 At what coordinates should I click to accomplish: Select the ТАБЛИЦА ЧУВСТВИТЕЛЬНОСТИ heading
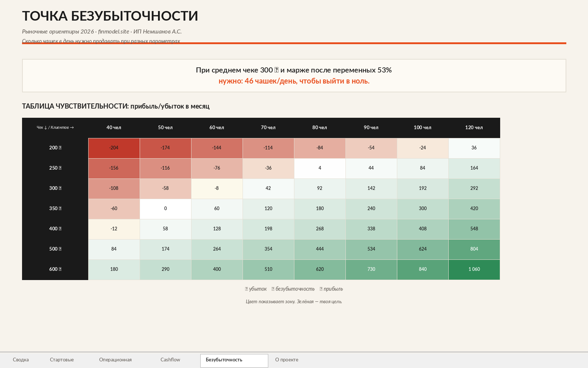pos(116,106)
